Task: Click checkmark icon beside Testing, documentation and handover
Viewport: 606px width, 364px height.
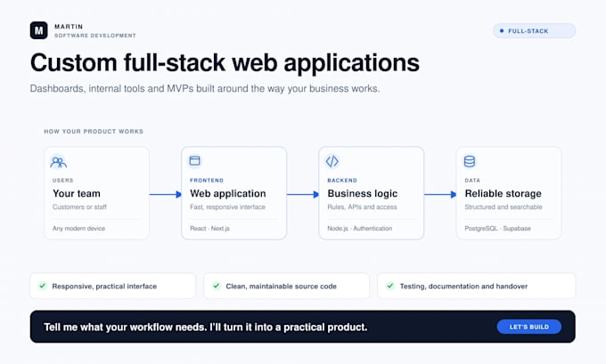Action: (x=390, y=286)
